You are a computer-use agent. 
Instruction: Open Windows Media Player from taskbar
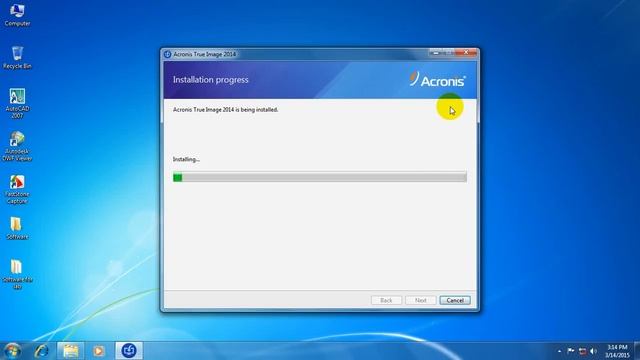point(98,351)
